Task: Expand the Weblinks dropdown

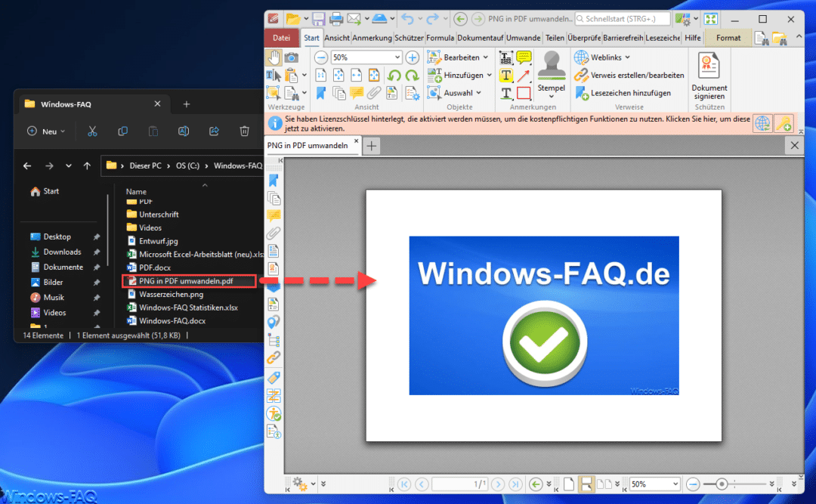Action: click(x=628, y=57)
